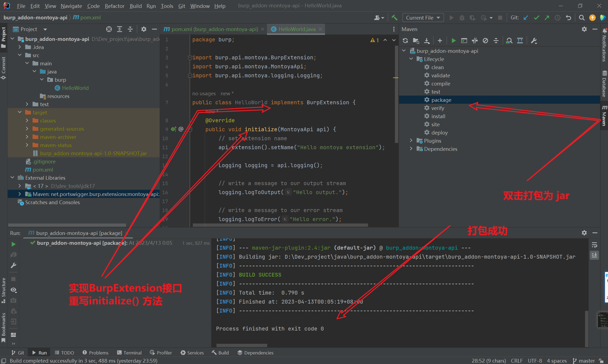
Task: Click Git Commit green checkmark
Action: [536, 18]
